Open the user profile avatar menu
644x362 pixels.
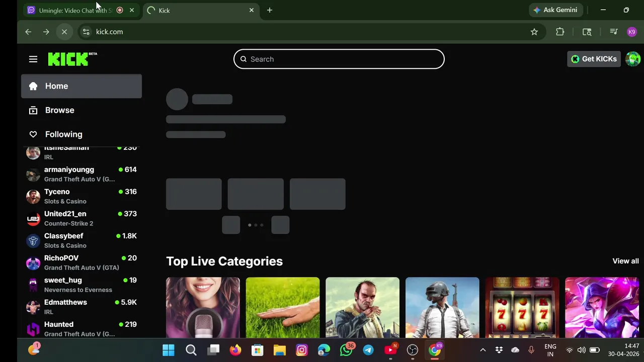click(x=632, y=59)
